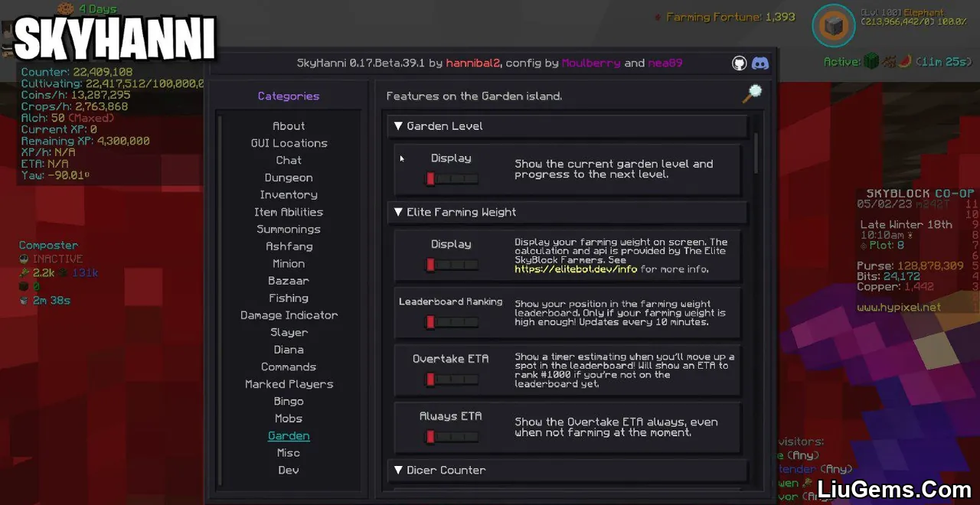Open the Mobs category

coord(289,419)
